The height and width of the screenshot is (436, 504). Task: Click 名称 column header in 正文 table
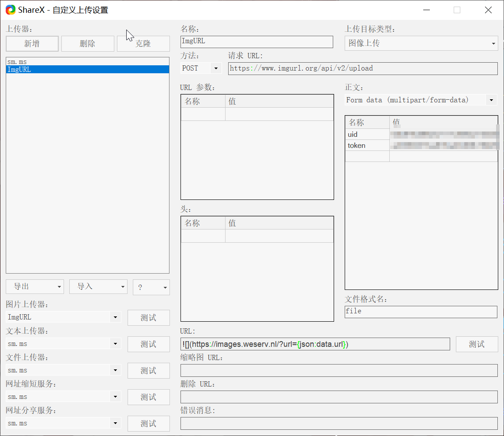[x=367, y=122]
